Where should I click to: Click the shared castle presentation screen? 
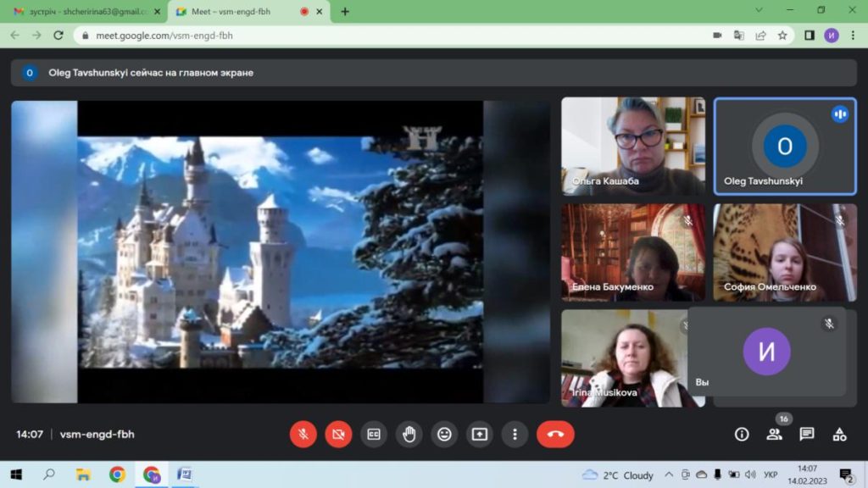(x=280, y=252)
